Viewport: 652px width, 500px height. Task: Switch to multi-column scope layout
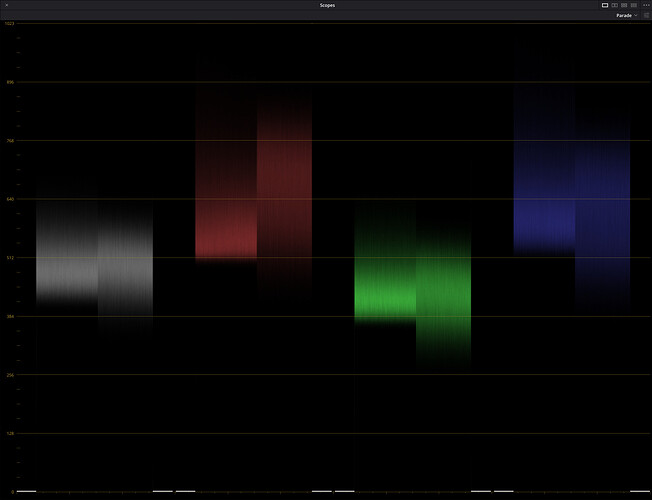tap(634, 5)
